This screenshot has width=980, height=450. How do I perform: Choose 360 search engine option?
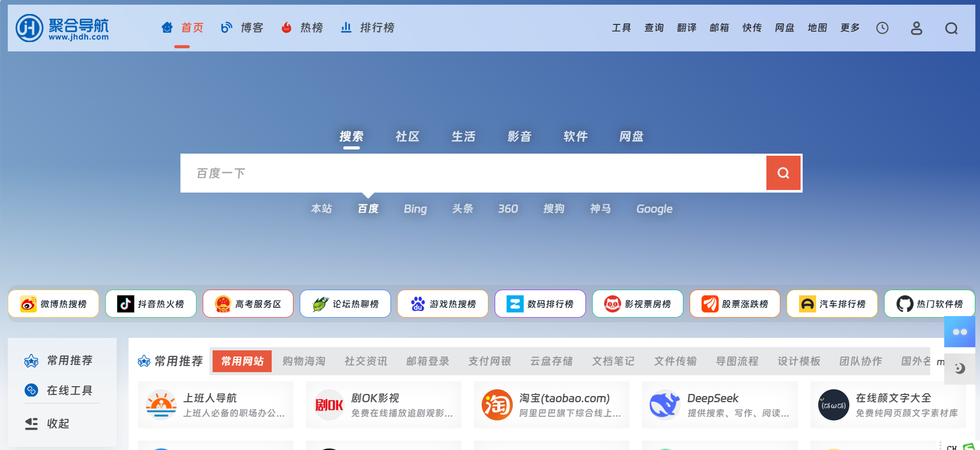508,209
